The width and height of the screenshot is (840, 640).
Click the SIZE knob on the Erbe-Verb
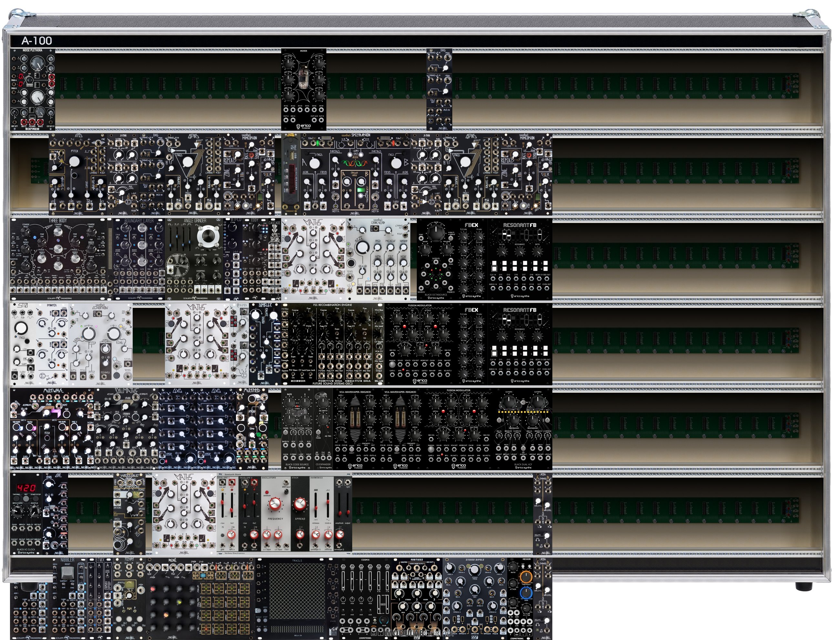point(362,248)
